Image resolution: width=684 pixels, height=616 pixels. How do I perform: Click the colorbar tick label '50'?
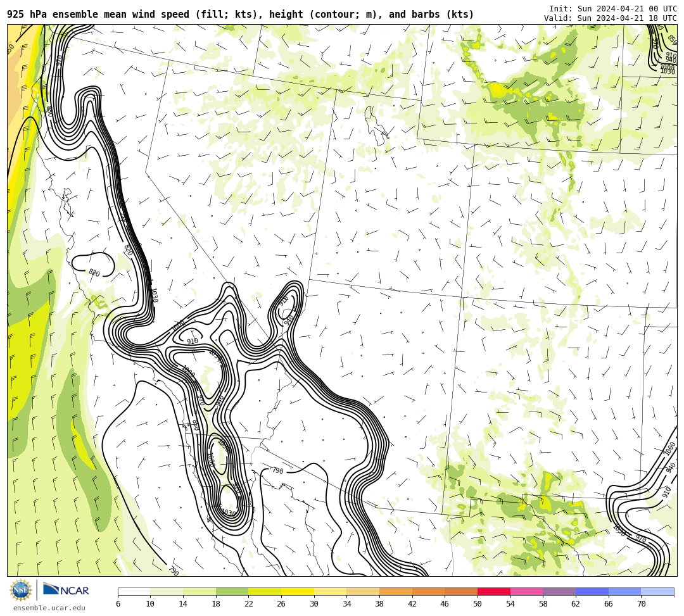(478, 604)
